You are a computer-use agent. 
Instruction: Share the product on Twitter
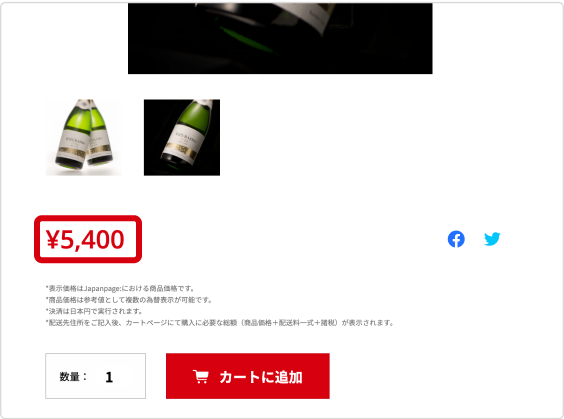coord(492,239)
